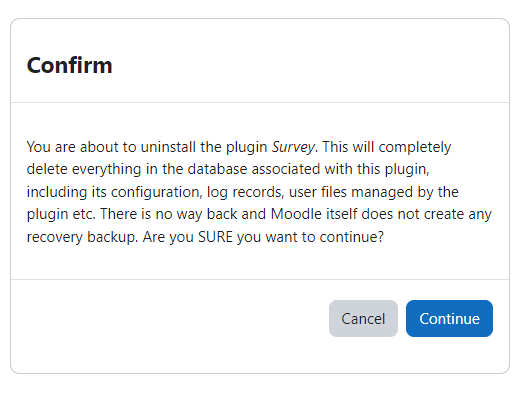Cancel the plugin uninstall
Image resolution: width=528 pixels, height=395 pixels.
(363, 318)
